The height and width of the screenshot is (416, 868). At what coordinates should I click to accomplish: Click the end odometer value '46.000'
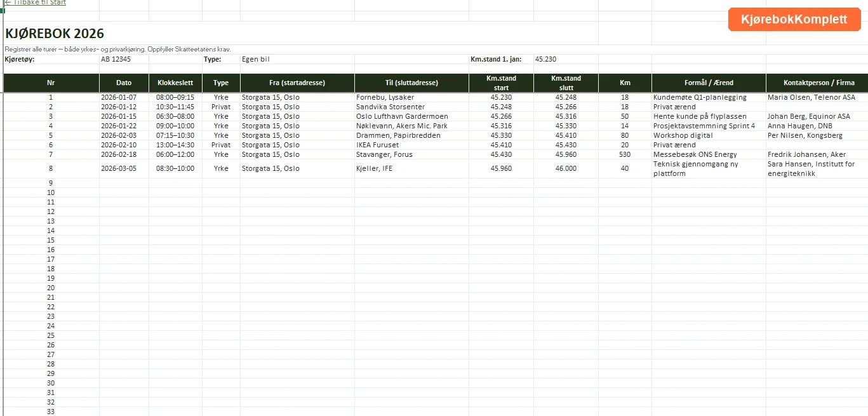click(x=566, y=169)
